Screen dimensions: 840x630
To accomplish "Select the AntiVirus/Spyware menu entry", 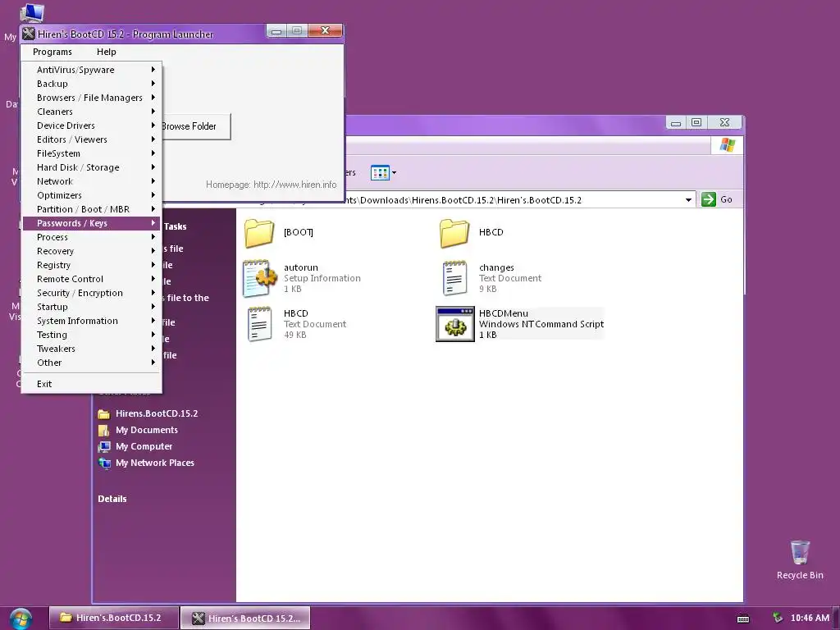I will (x=91, y=70).
